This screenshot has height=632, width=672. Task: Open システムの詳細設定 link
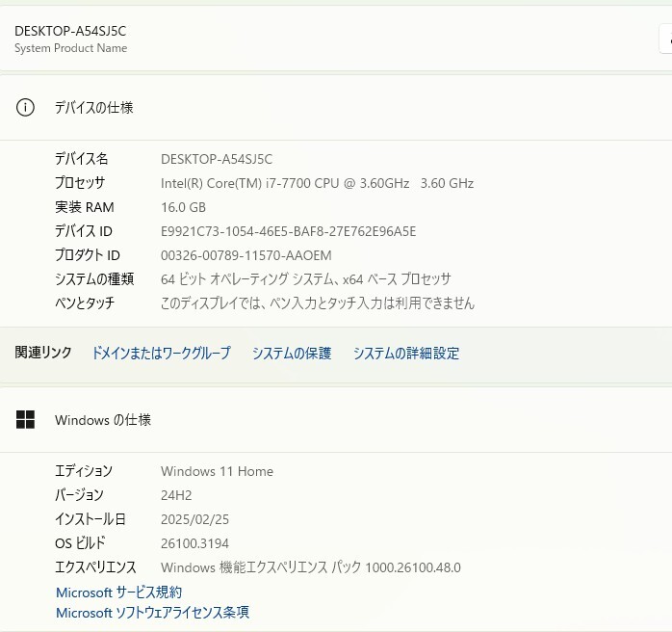point(406,353)
